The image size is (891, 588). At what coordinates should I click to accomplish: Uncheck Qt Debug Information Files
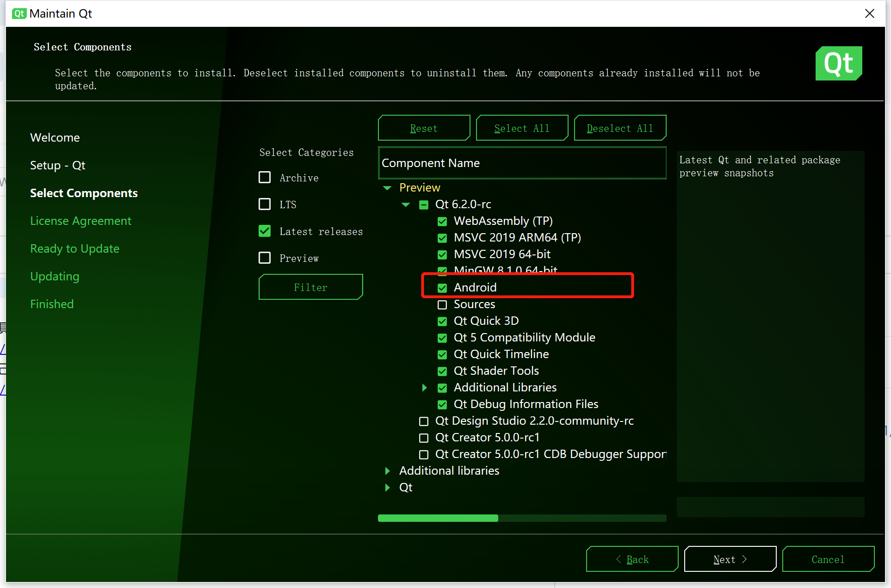442,404
